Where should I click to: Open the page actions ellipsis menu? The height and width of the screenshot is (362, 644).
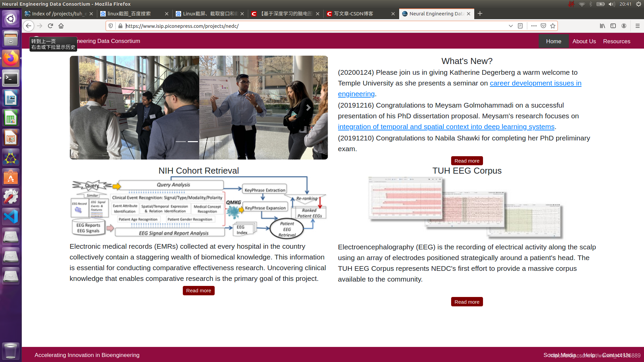533,26
